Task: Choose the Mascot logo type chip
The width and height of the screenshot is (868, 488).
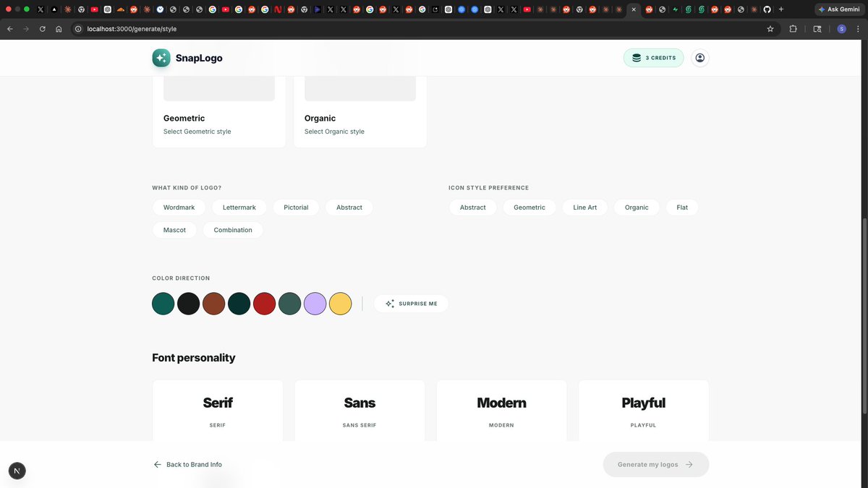Action: coord(174,230)
